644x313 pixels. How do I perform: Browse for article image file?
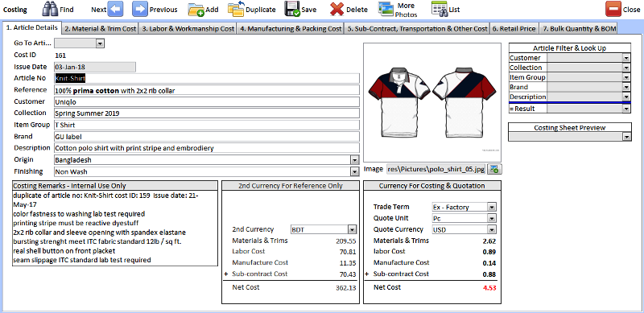click(494, 169)
